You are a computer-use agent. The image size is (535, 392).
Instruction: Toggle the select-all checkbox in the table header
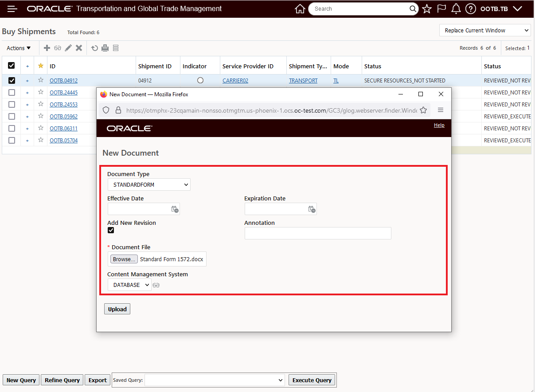click(x=12, y=66)
